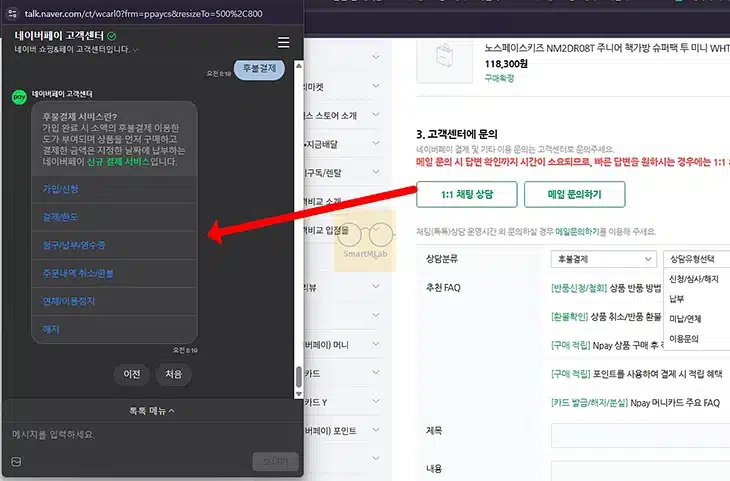Select 결제/한도 option in chat
The height and width of the screenshot is (481, 730).
tap(114, 217)
